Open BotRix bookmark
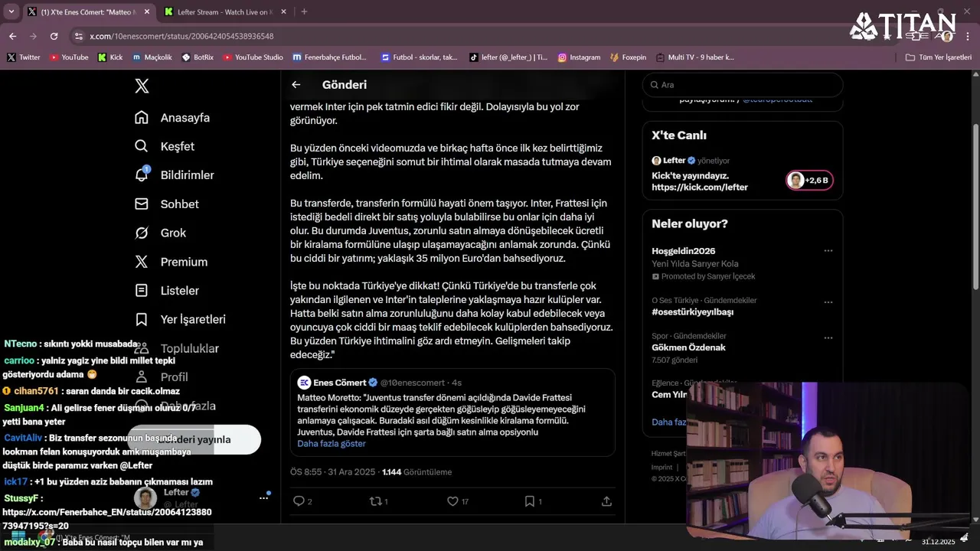 pyautogui.click(x=198, y=57)
